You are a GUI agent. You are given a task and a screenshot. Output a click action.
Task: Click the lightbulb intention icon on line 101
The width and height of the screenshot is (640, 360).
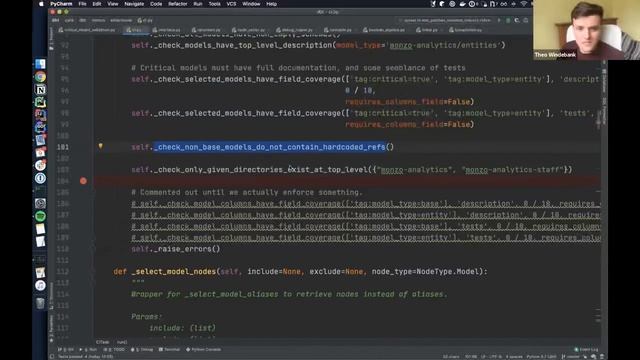click(x=100, y=146)
